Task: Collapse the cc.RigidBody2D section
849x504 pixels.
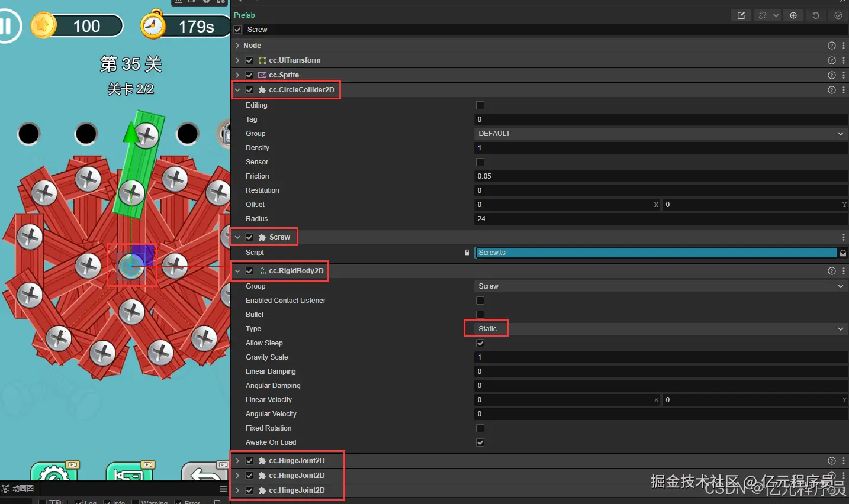Action: [237, 271]
